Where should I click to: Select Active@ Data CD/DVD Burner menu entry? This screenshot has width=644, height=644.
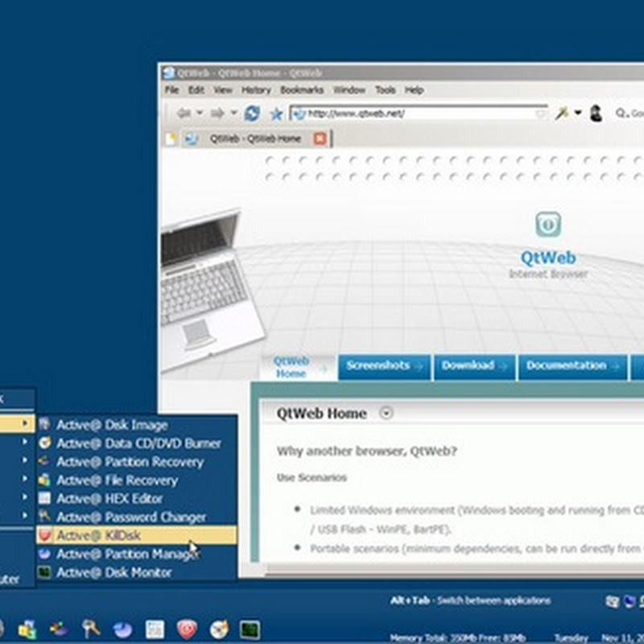[137, 444]
